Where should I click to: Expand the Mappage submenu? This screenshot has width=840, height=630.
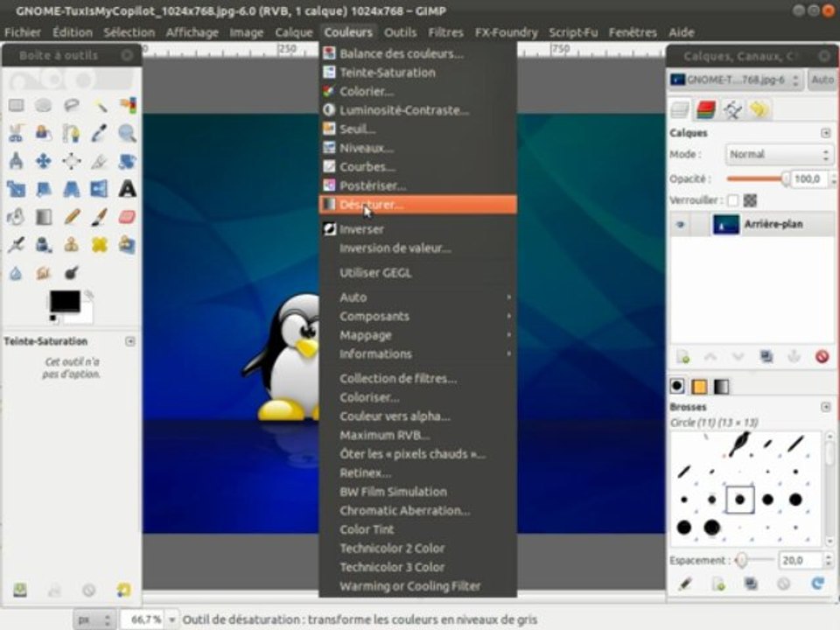(418, 335)
